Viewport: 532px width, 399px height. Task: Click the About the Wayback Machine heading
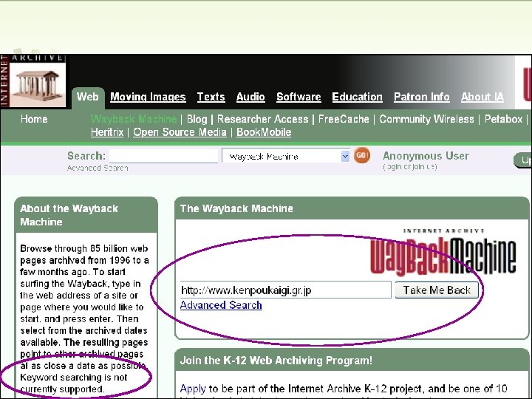(x=69, y=215)
